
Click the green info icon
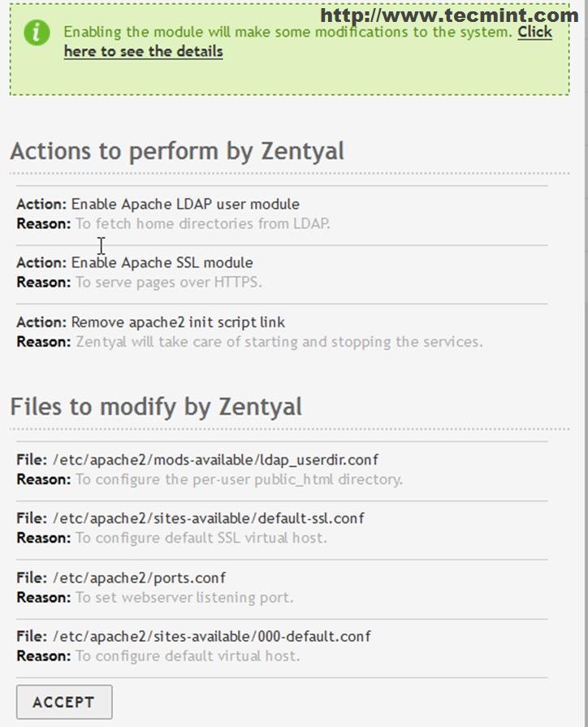(37, 33)
